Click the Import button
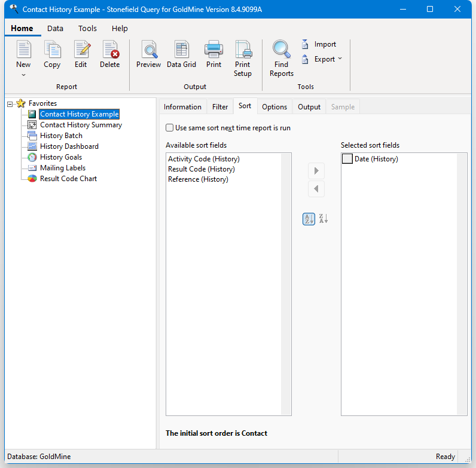Screen dimensions: 476x468 pos(319,44)
